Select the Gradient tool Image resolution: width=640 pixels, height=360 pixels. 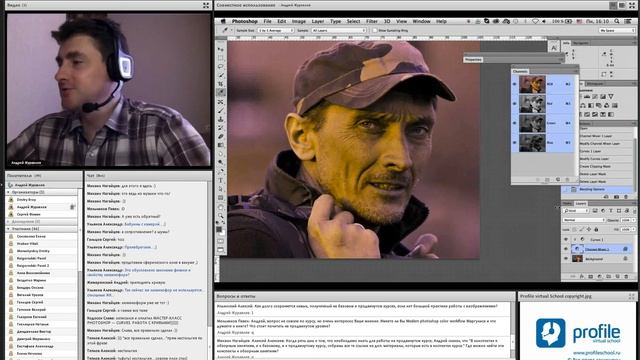[x=221, y=145]
